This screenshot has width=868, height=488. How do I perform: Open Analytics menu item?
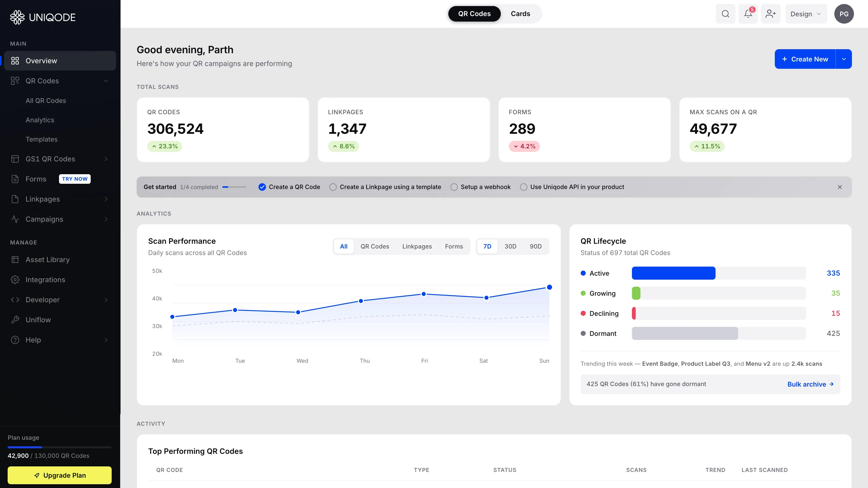coord(40,120)
